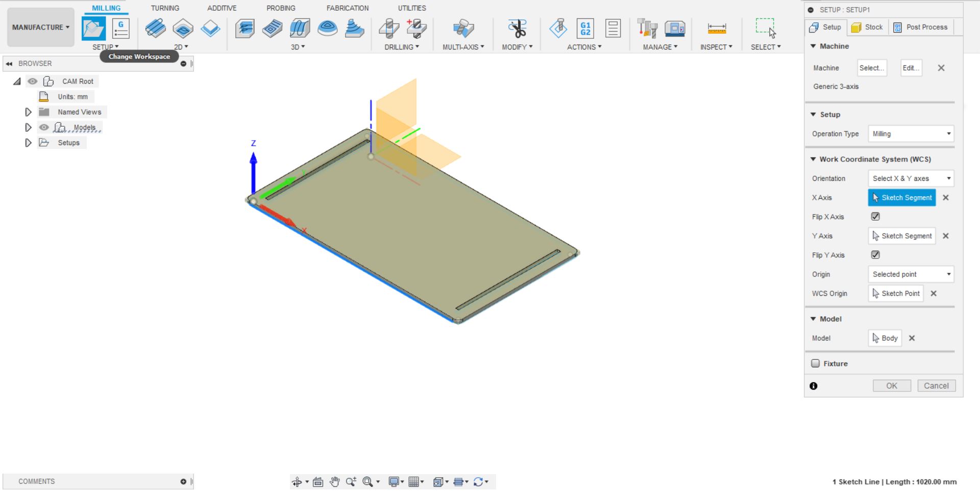Clear the X Axis selection
Image resolution: width=980 pixels, height=492 pixels.
click(x=946, y=198)
